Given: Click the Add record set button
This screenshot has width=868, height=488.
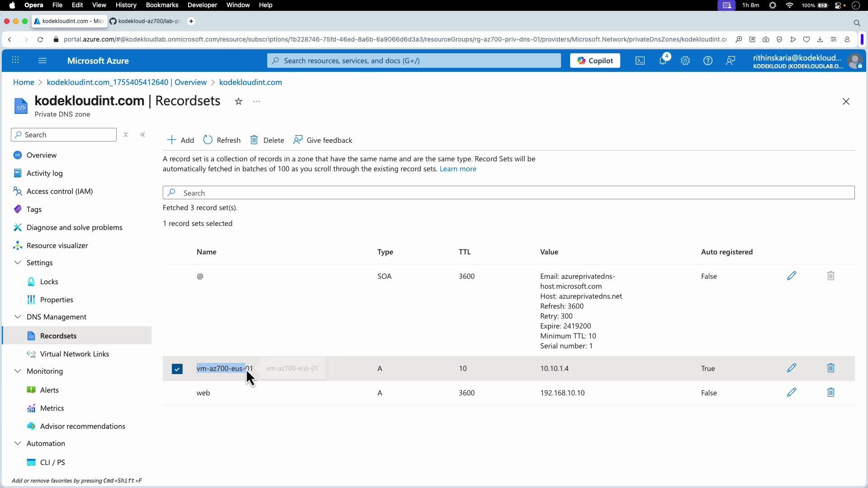Looking at the screenshot, I should 181,140.
